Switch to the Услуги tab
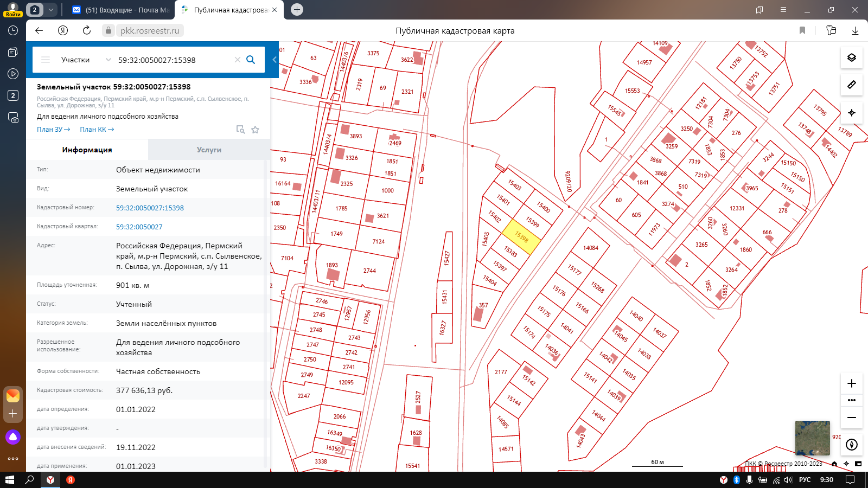Image resolution: width=868 pixels, height=488 pixels. click(x=209, y=150)
